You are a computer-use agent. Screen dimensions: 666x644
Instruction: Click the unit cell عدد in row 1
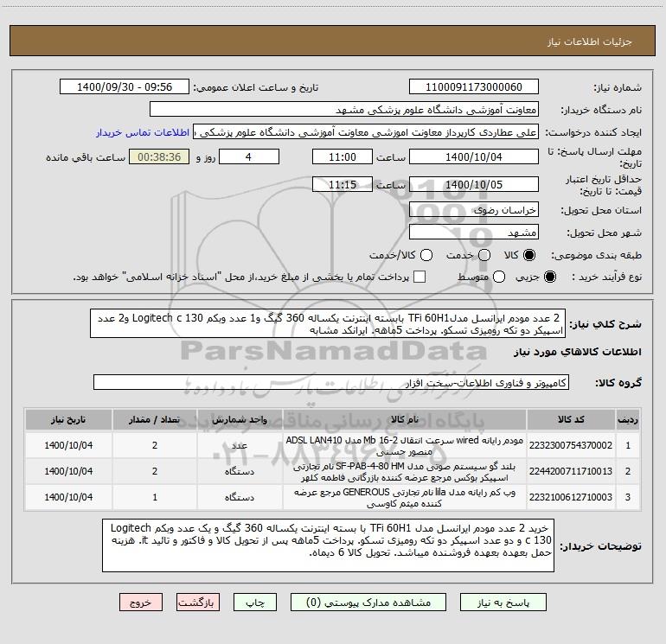pyautogui.click(x=240, y=445)
